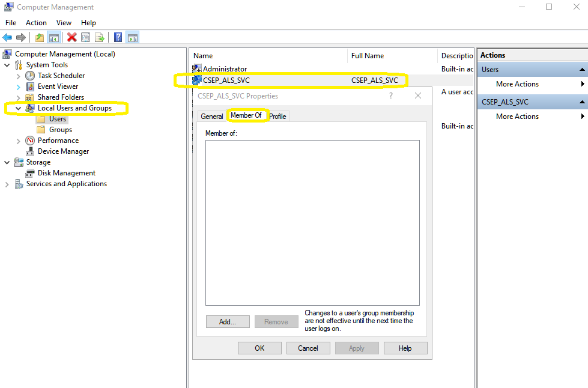Expand the Task Scheduler tree node

17,75
